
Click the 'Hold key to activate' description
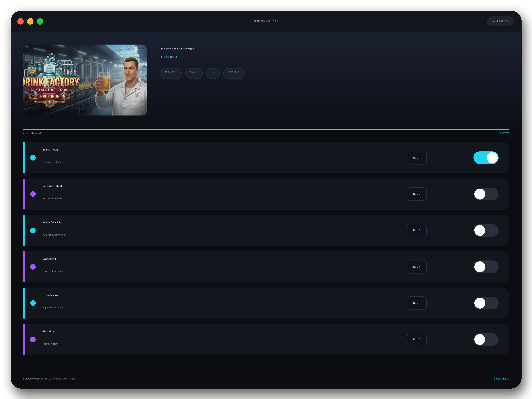[52, 198]
